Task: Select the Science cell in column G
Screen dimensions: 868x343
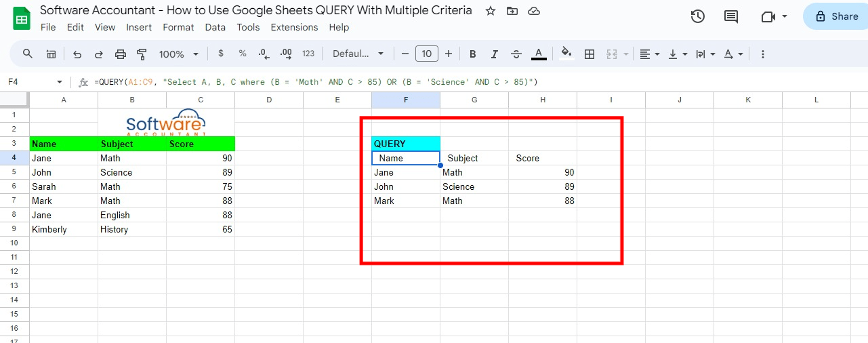Action: click(x=474, y=186)
